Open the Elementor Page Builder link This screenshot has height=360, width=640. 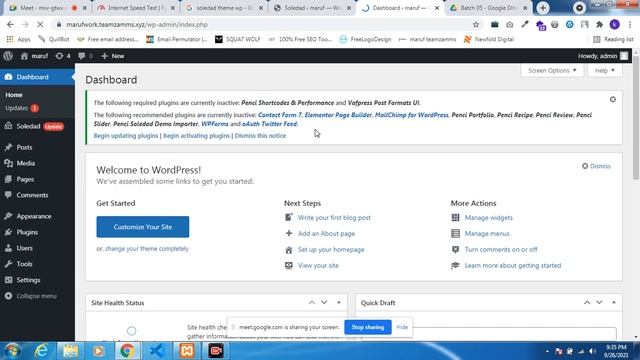(338, 115)
